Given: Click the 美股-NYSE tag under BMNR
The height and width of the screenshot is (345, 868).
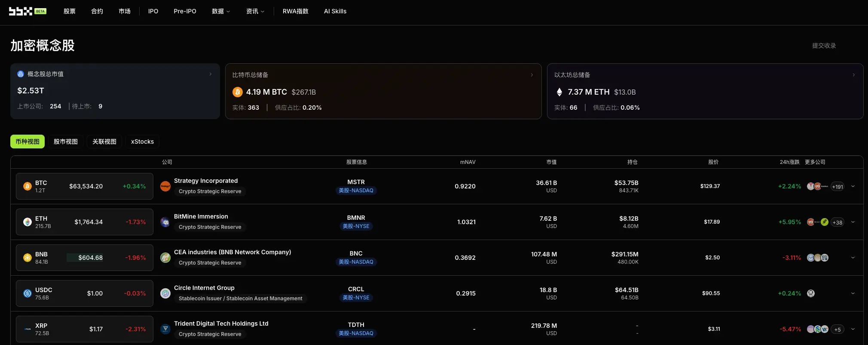Looking at the screenshot, I should click(356, 226).
